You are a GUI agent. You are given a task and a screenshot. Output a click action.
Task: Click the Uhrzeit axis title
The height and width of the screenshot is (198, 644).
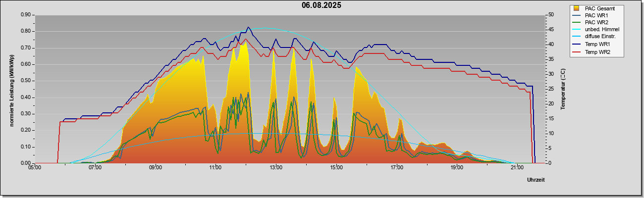coord(536,180)
